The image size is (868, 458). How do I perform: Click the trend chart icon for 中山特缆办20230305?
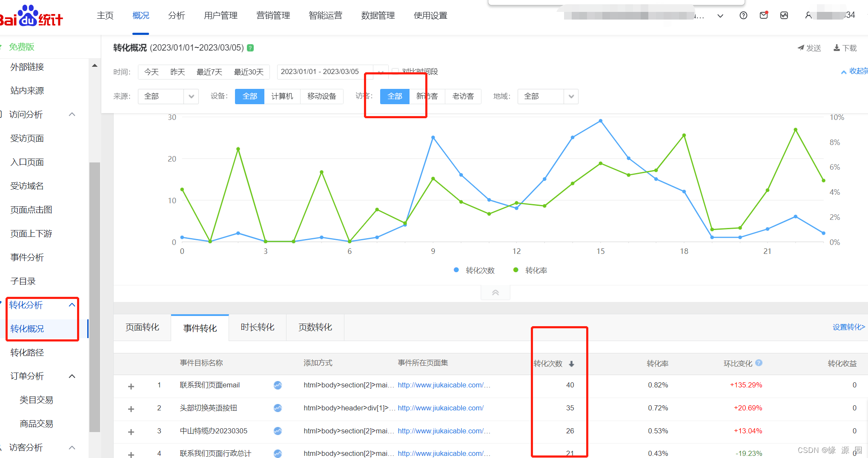pyautogui.click(x=278, y=431)
